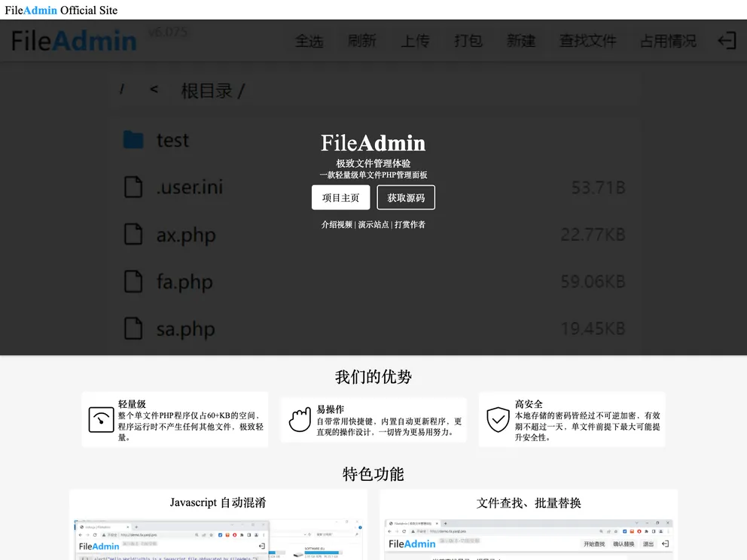Click the back chevron next to breadcrumb
Viewport: 747px width, 560px height.
point(154,90)
